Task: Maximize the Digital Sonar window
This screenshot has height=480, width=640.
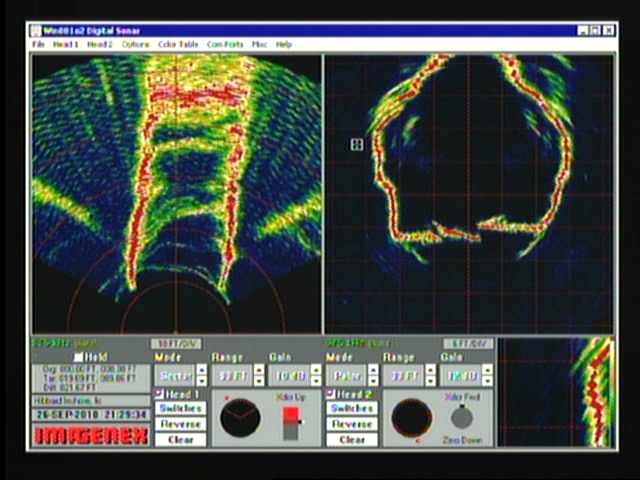Action: 596,30
